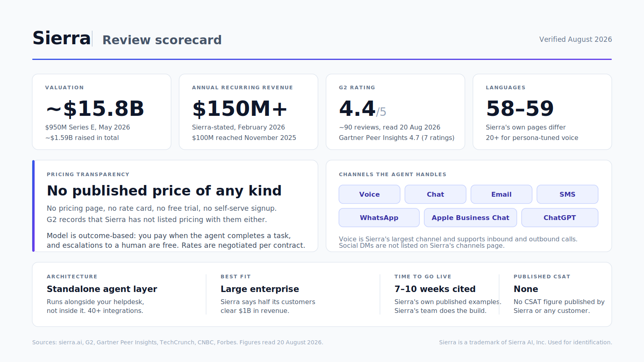Screen dimensions: 644x362
Task: Click the "BEST FIT" section label
Action: [x=235, y=277]
